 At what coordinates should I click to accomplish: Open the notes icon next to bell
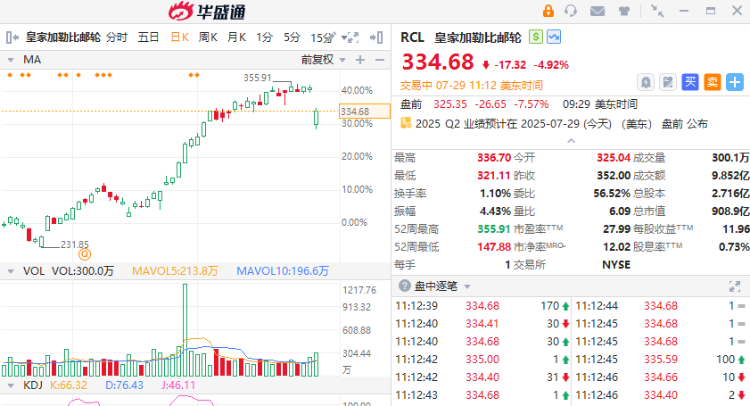(667, 82)
